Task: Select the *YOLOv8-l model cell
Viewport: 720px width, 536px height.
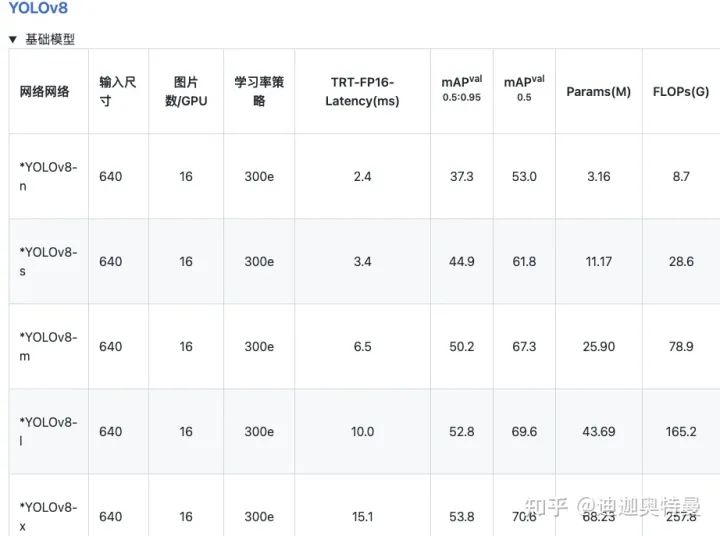Action: point(48,431)
